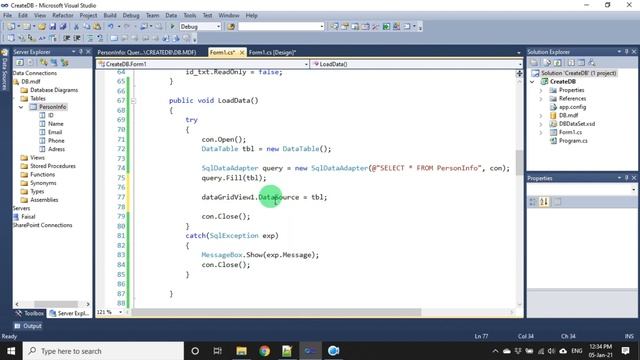
Task: Click Windows Start button
Action: [x=11, y=351]
